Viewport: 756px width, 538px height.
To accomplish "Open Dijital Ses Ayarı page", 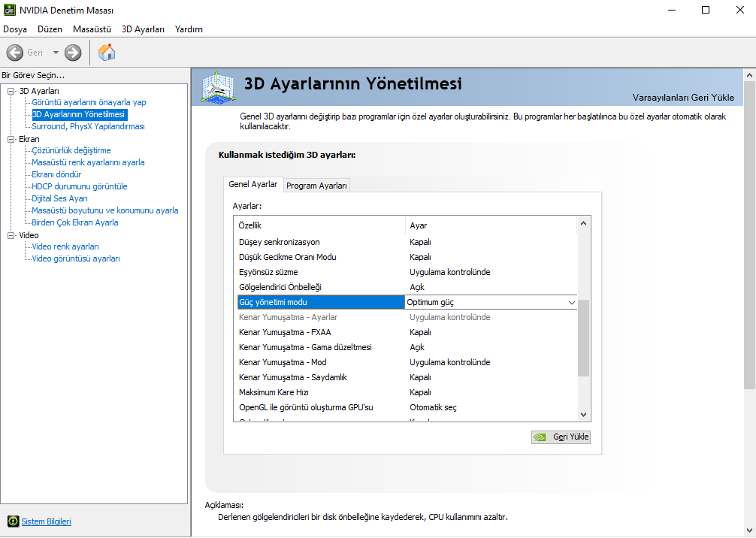I will click(x=60, y=198).
